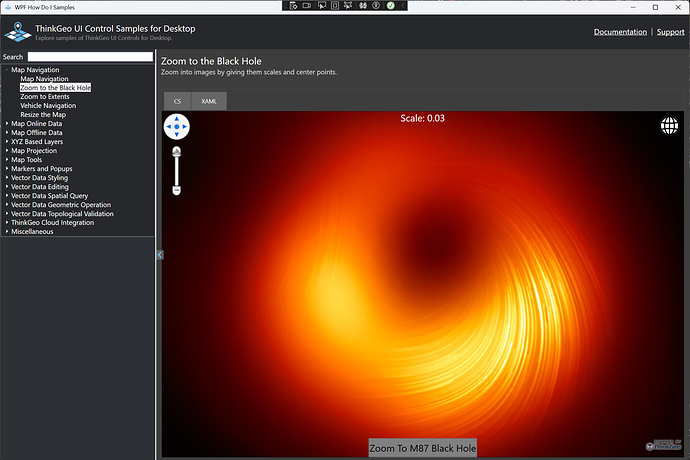The width and height of the screenshot is (690, 460).
Task: Click the track focused element debug icon
Action: (348, 6)
